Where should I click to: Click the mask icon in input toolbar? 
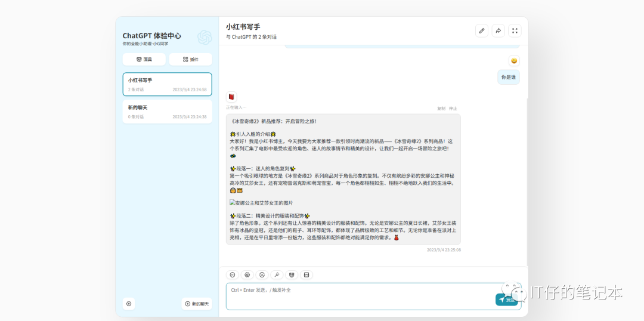pyautogui.click(x=292, y=275)
